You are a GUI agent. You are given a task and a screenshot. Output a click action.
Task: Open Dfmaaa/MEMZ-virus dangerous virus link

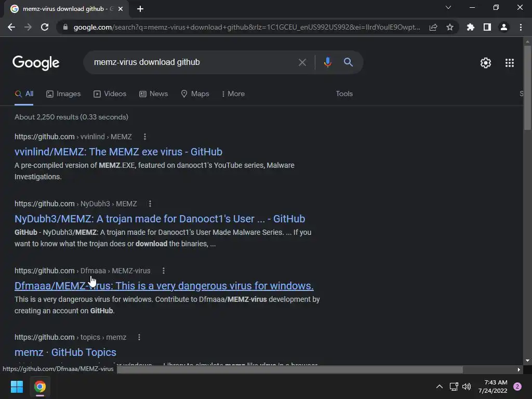click(x=164, y=286)
